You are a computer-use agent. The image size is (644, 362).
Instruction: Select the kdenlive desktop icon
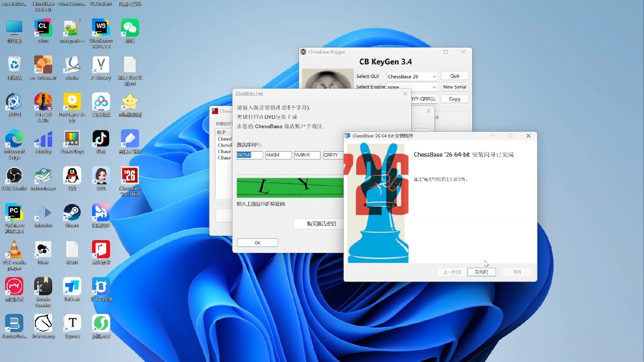click(x=43, y=216)
